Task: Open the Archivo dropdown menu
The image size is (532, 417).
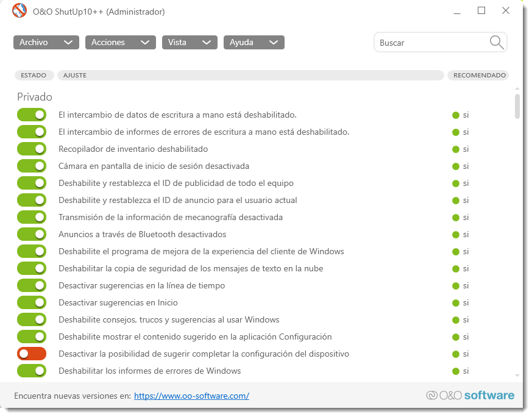Action: tap(46, 43)
